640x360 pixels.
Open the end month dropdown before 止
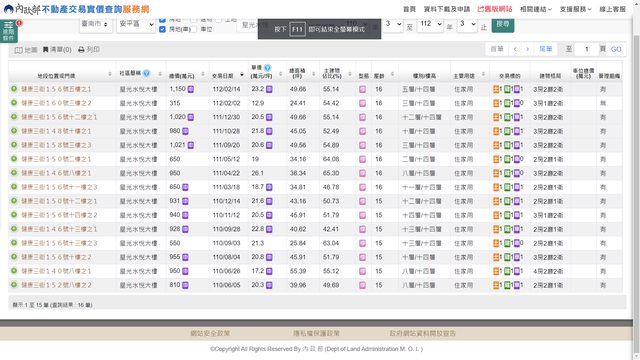(x=467, y=24)
